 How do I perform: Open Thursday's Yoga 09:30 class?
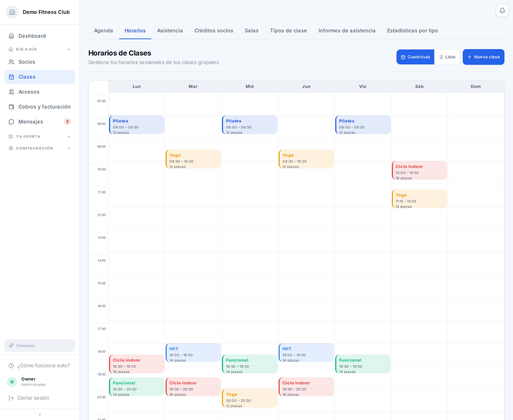pyautogui.click(x=306, y=159)
